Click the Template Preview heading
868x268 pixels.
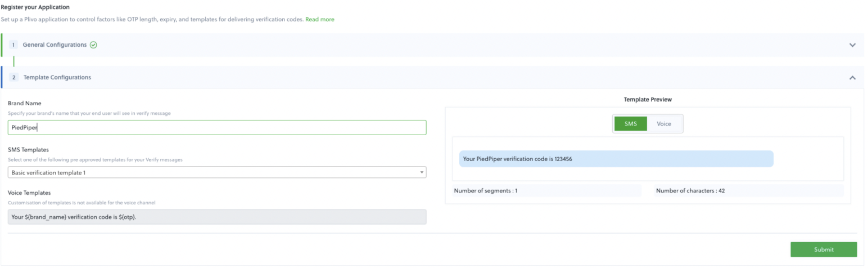(648, 100)
